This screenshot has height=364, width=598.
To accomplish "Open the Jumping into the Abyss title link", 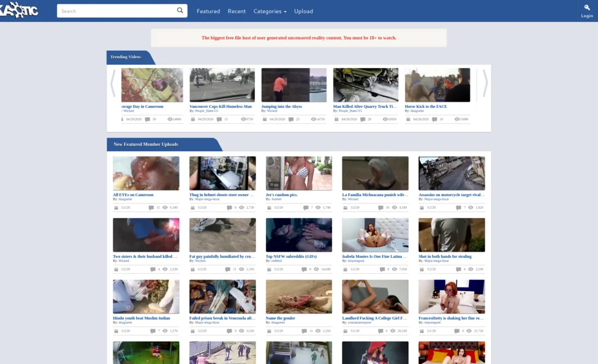I will pyautogui.click(x=281, y=107).
